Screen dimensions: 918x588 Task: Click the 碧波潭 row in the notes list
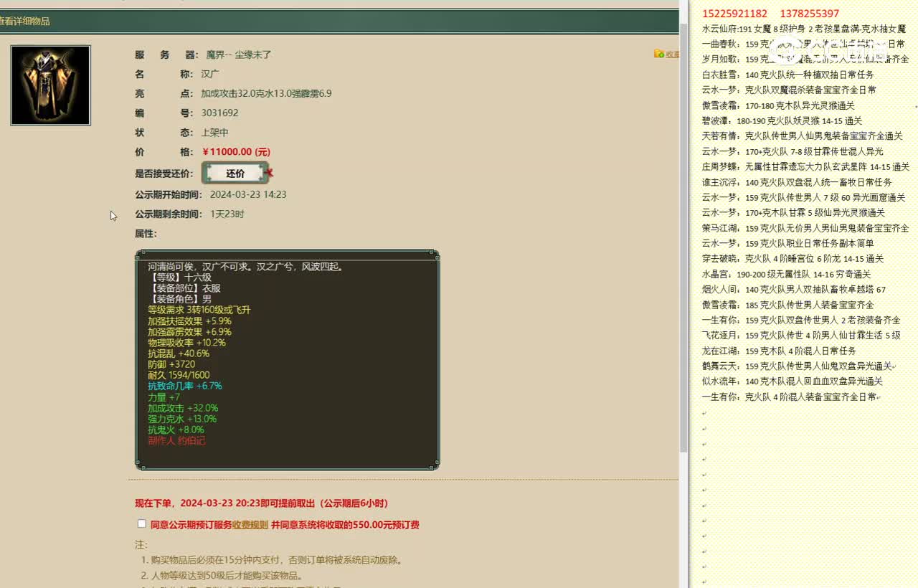pos(782,120)
